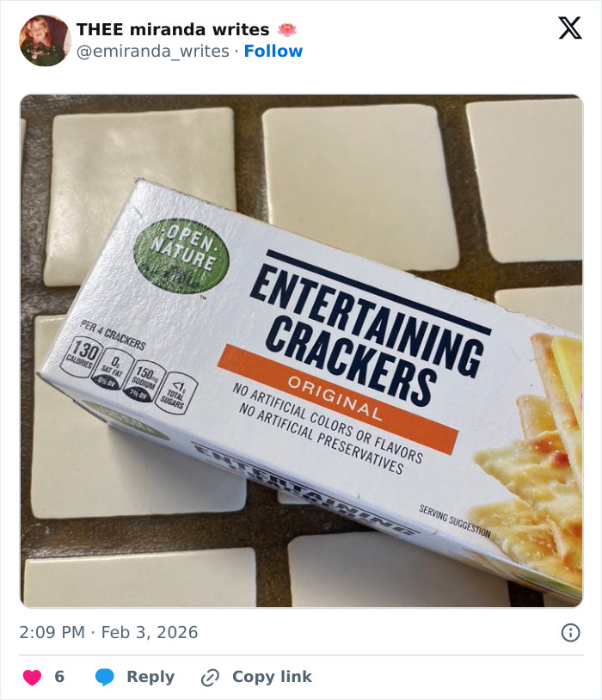The height and width of the screenshot is (700, 602).
Task: Click the copy link chain icon
Action: coord(210,678)
